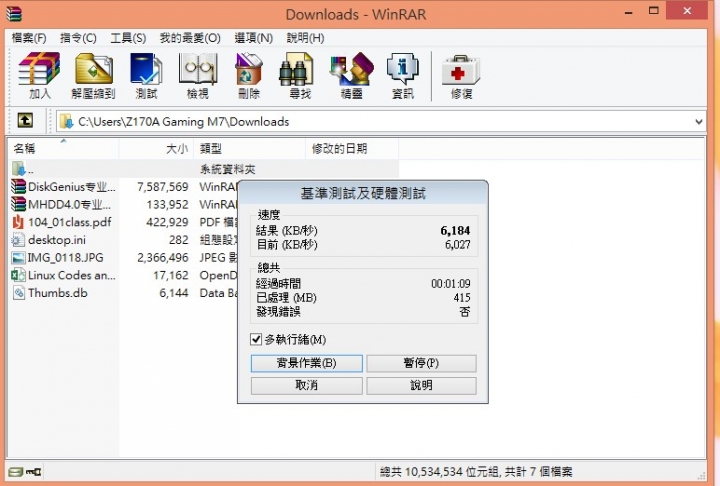Viewport: 720px width, 486px height.
Task: Click the 暫停(P) pause button
Action: 421,363
